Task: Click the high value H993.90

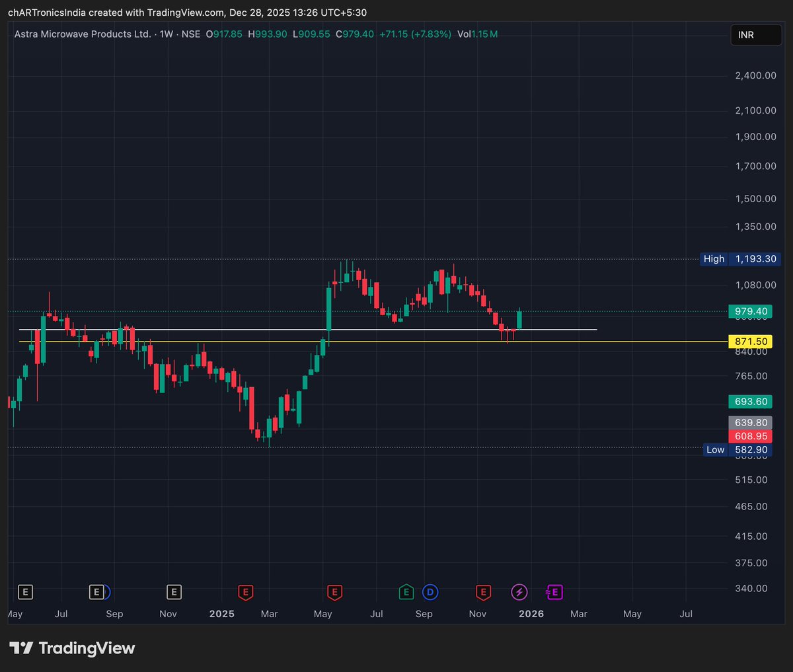Action: (x=268, y=34)
